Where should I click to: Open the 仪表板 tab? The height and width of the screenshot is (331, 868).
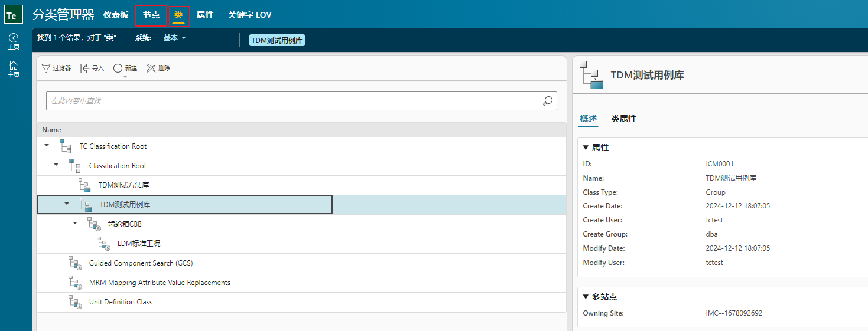[x=116, y=15]
